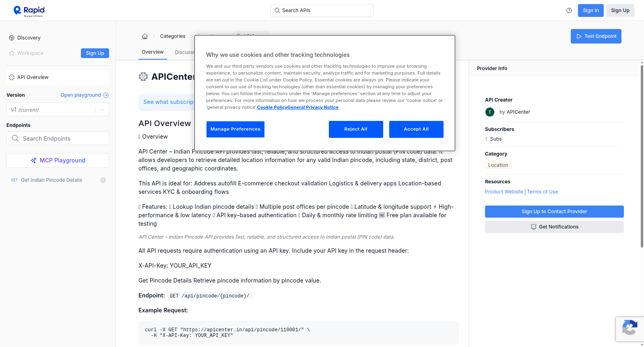644x347 pixels.
Task: Click the Rapid logo
Action: point(29,11)
